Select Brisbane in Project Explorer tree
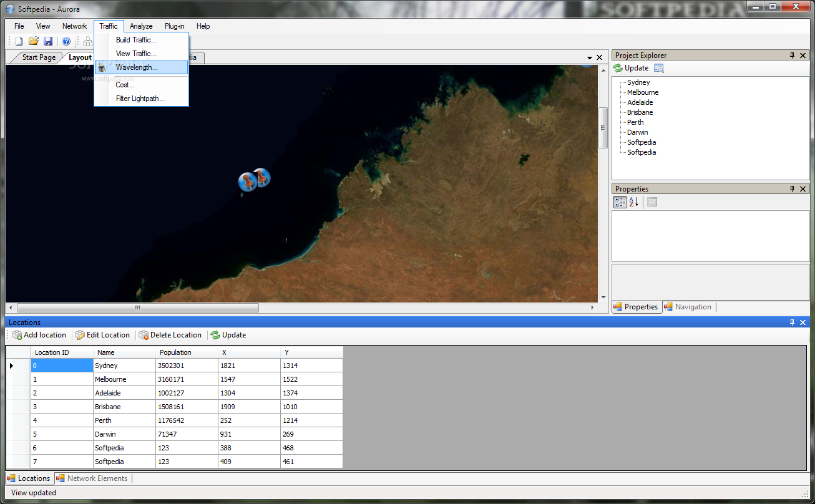Image resolution: width=815 pixels, height=504 pixels. (640, 112)
